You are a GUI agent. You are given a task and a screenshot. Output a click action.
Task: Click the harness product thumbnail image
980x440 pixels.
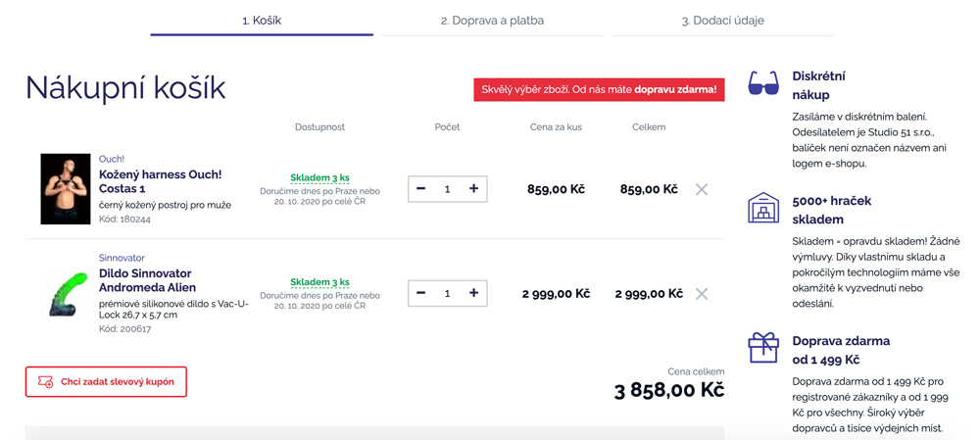(66, 189)
